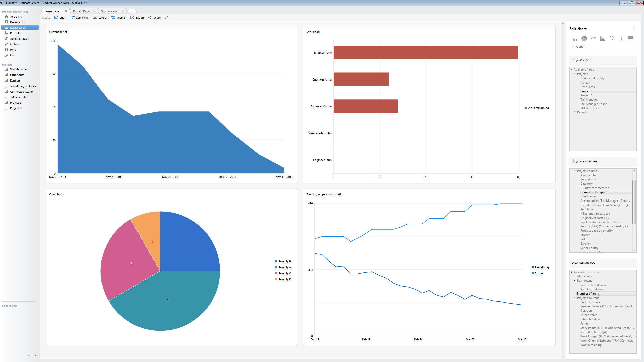Add a new page with the plus button

point(131,11)
